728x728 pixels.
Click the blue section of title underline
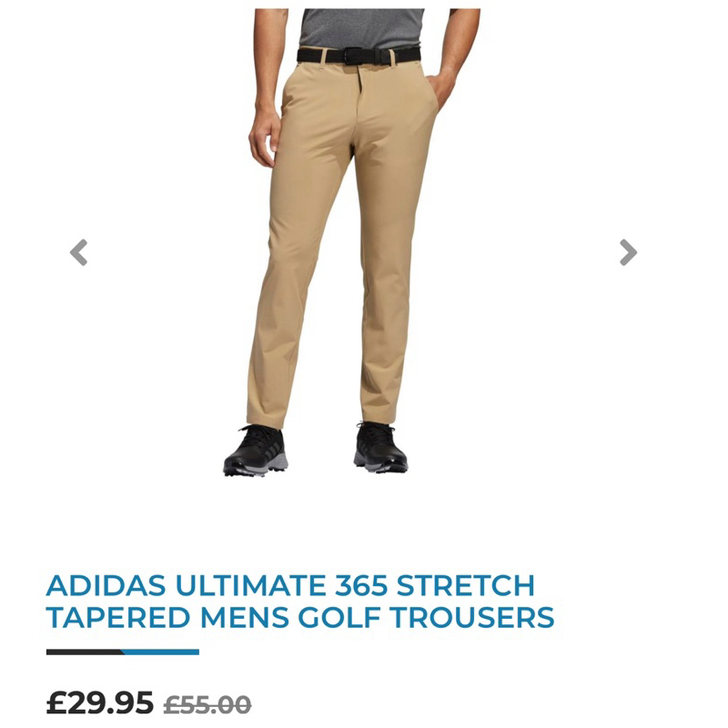pyautogui.click(x=161, y=652)
